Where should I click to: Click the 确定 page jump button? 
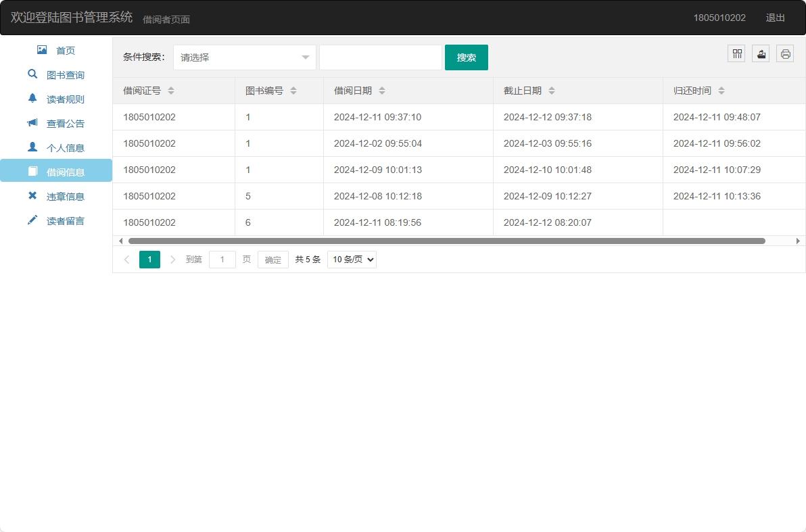(x=272, y=260)
